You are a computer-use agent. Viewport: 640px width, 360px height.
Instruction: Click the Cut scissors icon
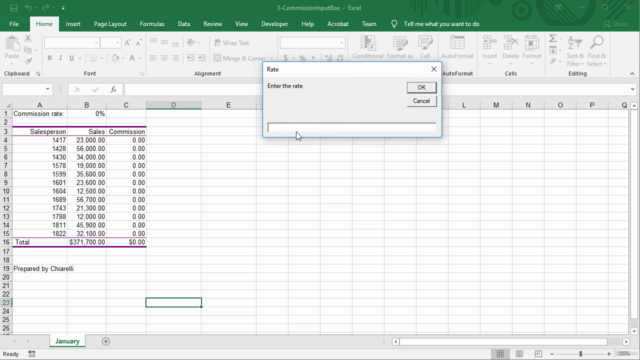28,38
